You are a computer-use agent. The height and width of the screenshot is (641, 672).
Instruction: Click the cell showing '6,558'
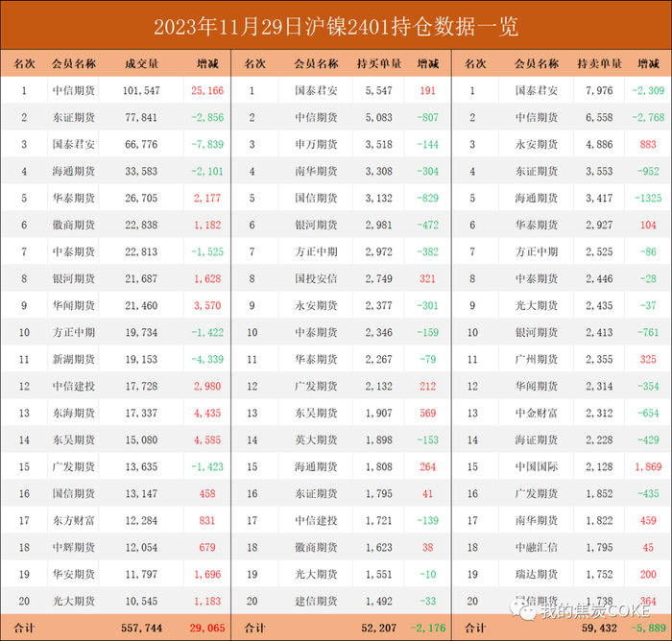599,118
